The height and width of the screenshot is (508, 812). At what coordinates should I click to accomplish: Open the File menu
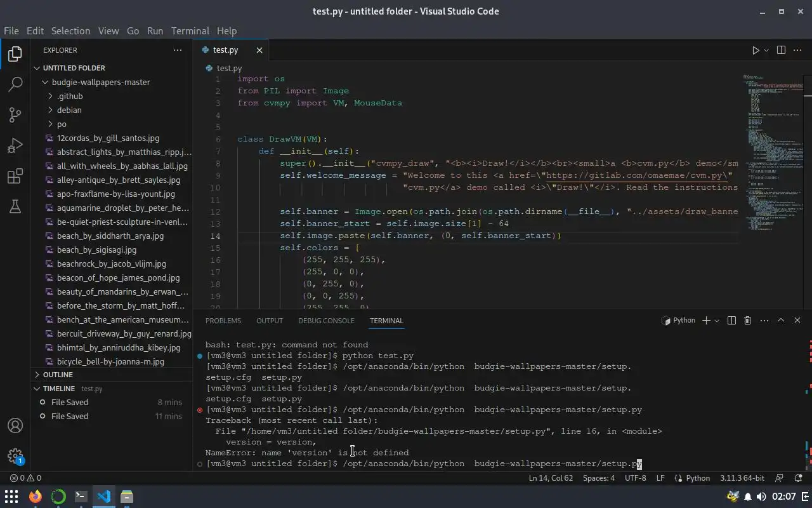[x=11, y=30]
